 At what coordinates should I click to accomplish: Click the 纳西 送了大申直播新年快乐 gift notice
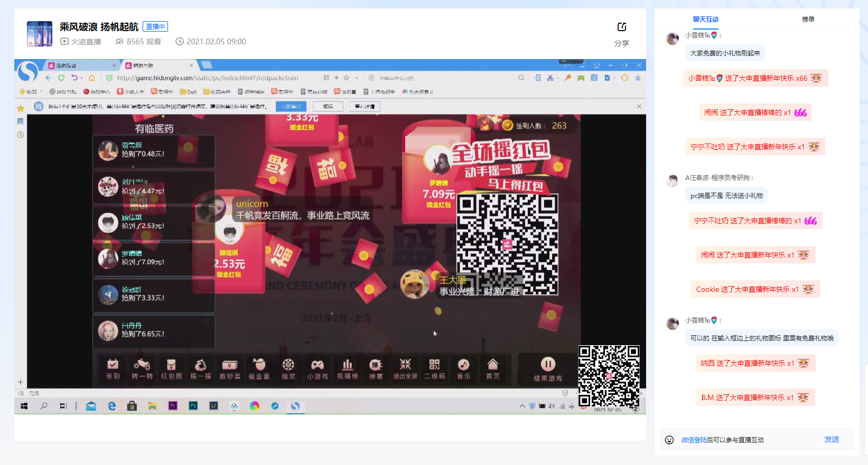pyautogui.click(x=755, y=363)
